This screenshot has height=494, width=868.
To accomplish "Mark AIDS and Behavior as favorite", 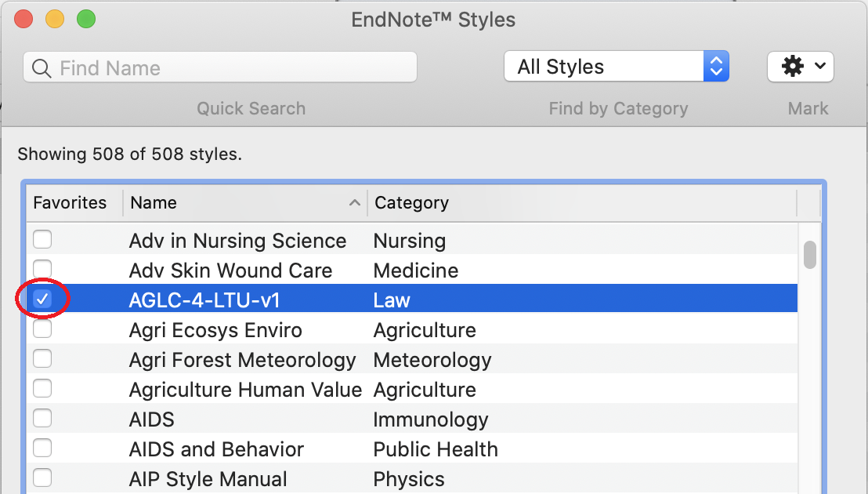I will coord(42,448).
